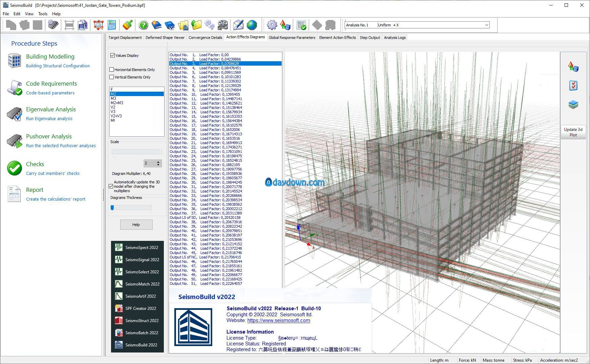This screenshot has height=364, width=590.
Task: Toggle the Values Display checkbox
Action: [x=112, y=55]
